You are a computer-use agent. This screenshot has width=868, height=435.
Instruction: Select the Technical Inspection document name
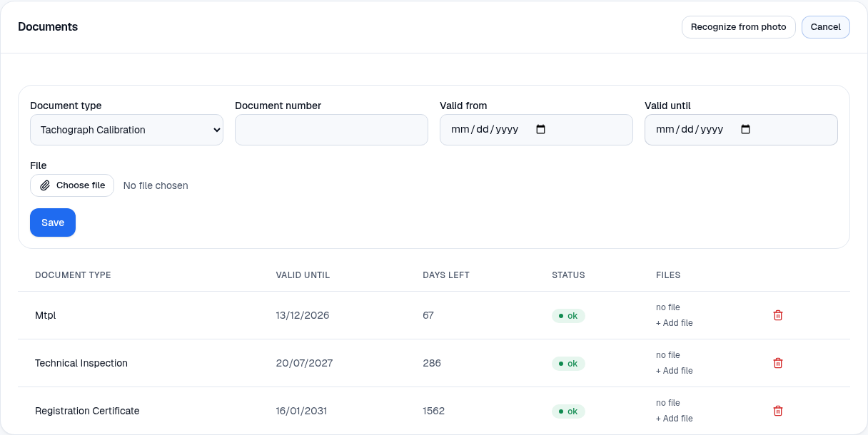pos(81,363)
